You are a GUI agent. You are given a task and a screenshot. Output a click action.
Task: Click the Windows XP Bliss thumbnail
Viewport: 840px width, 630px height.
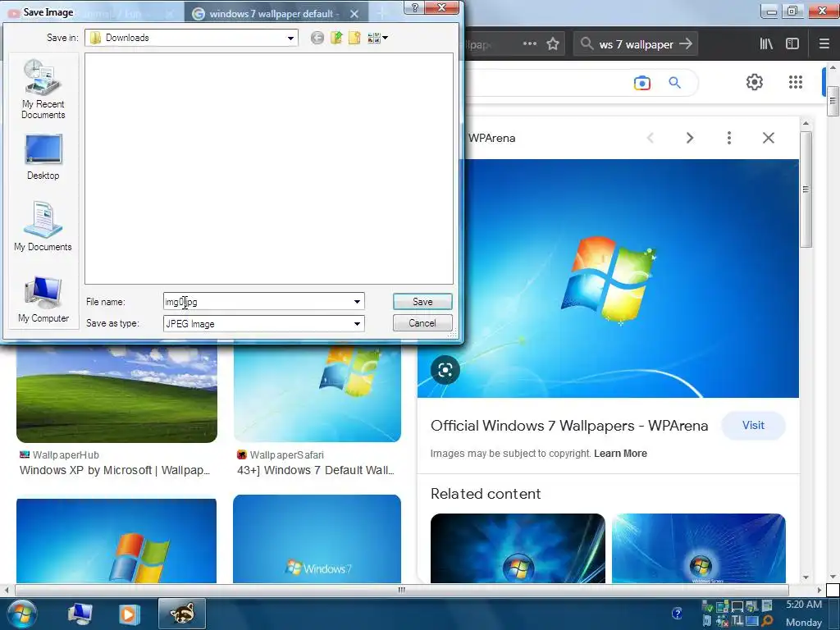116,394
